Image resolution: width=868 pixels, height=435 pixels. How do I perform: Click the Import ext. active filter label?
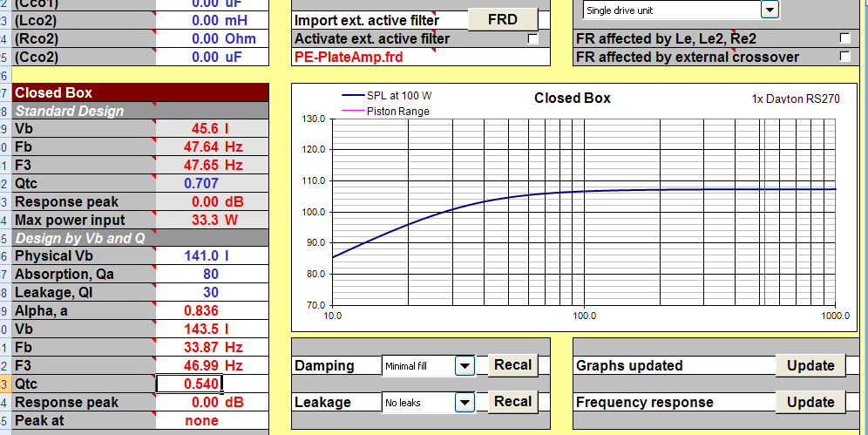coord(367,21)
